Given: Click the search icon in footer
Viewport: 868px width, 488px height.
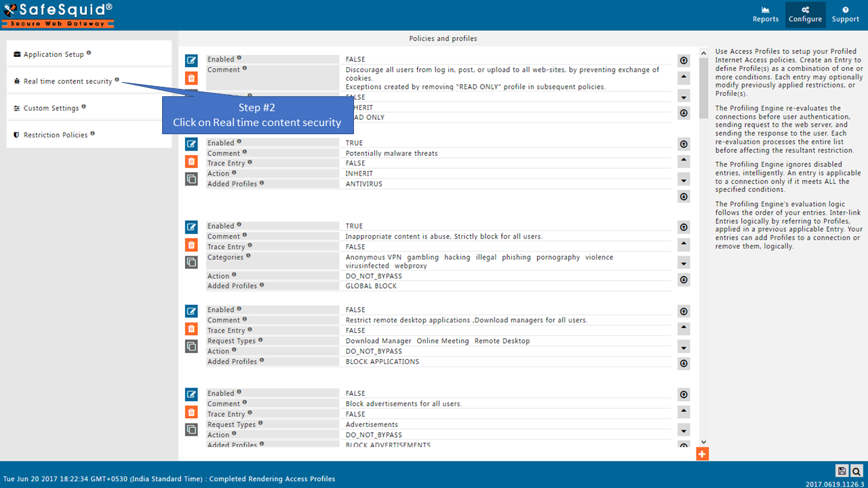Looking at the screenshot, I should (856, 471).
